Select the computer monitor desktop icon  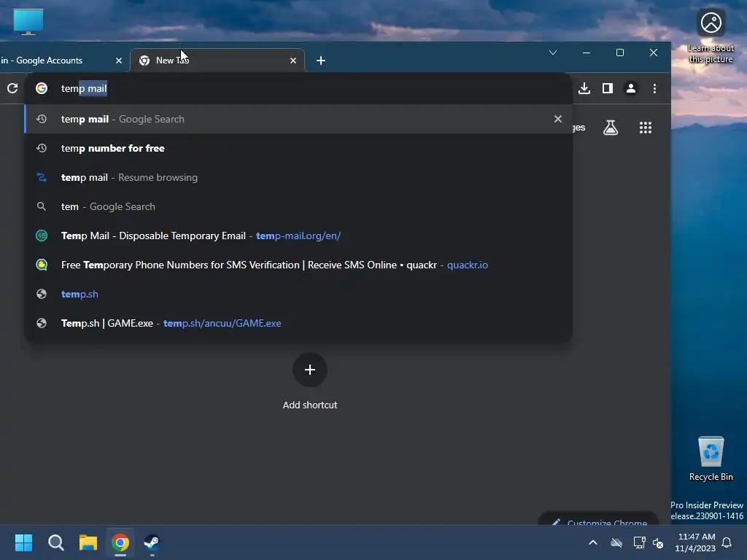tap(28, 22)
